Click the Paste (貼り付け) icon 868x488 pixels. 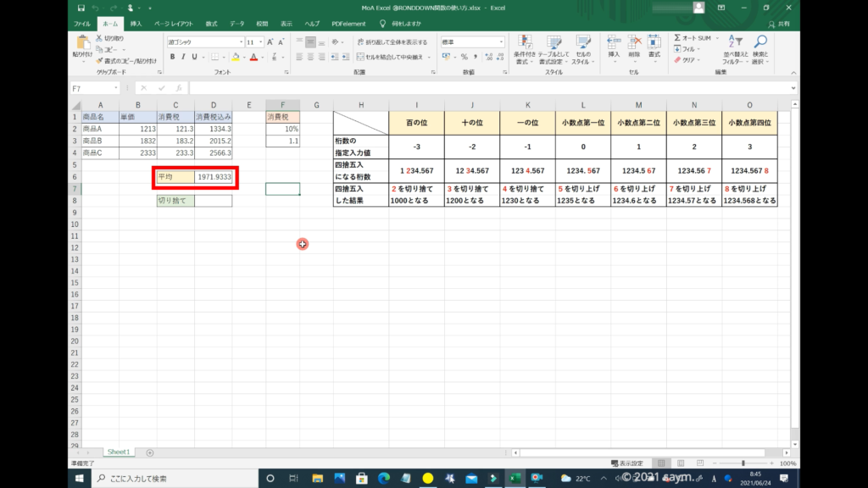click(83, 42)
